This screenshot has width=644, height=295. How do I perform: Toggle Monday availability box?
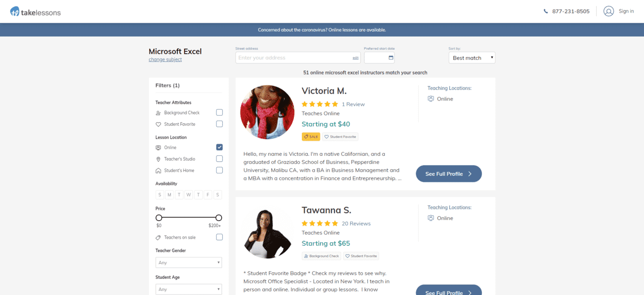pos(170,194)
